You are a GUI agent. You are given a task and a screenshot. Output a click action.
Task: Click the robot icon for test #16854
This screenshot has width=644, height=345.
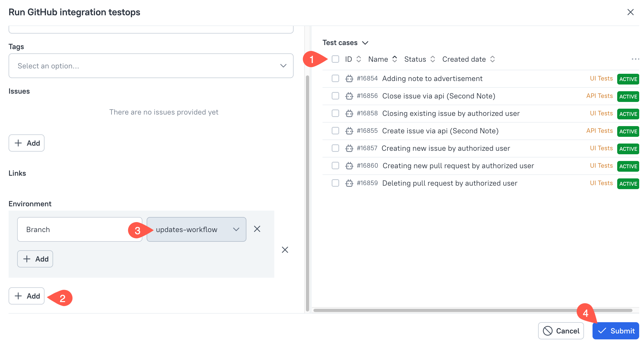pos(349,79)
